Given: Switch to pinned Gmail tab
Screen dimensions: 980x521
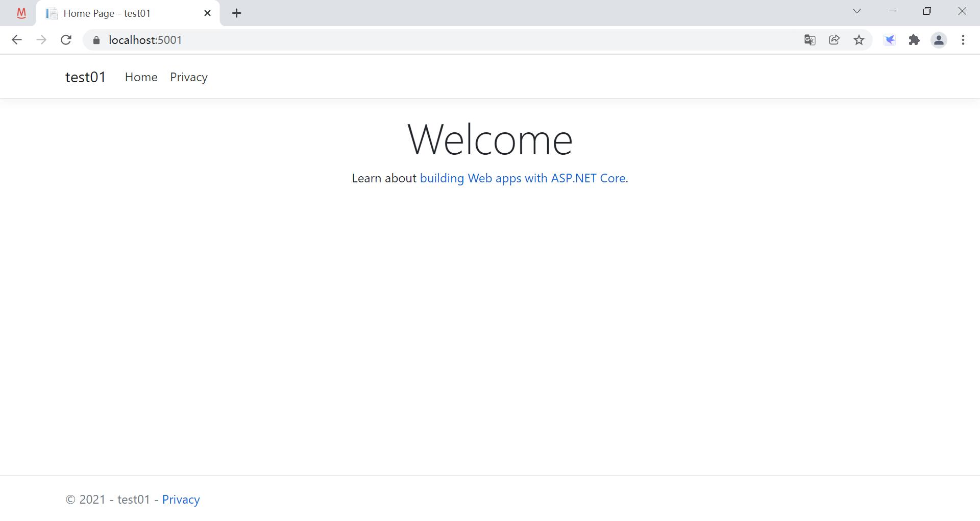Looking at the screenshot, I should 21,13.
